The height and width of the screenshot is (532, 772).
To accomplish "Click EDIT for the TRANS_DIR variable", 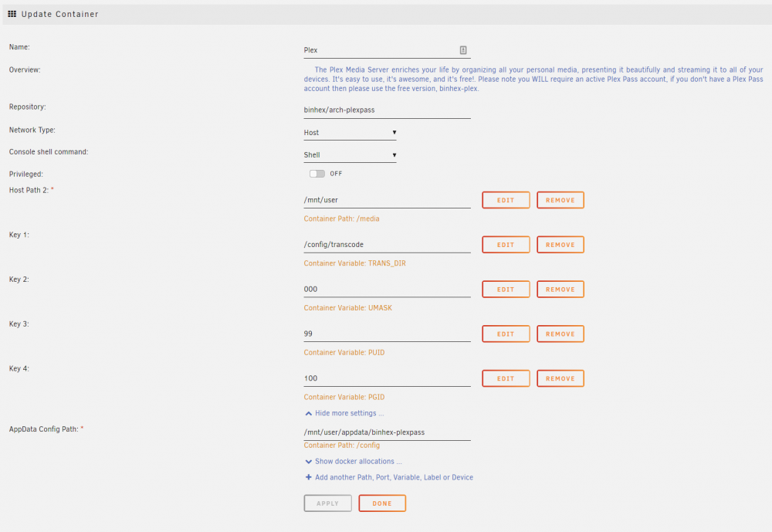I will (x=506, y=245).
